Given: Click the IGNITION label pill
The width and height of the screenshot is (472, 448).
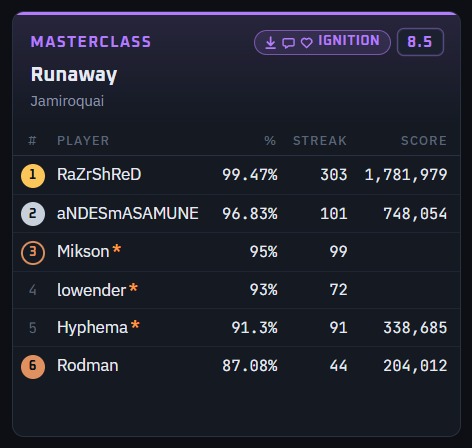Looking at the screenshot, I should 322,42.
